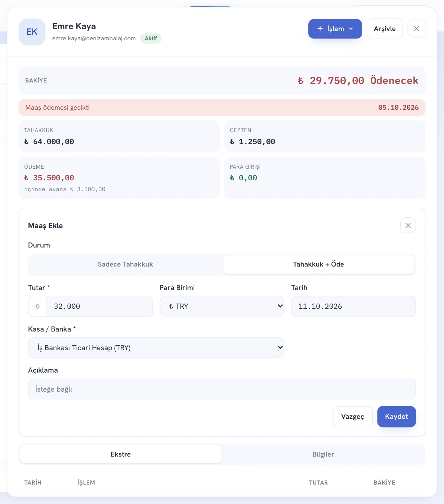444x504 pixels.
Task: Click the Açıklama description field
Action: (x=222, y=389)
